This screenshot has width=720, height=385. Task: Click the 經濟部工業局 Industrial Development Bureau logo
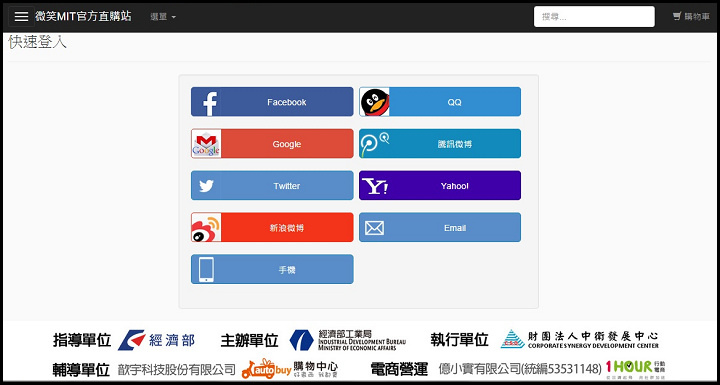click(x=348, y=340)
